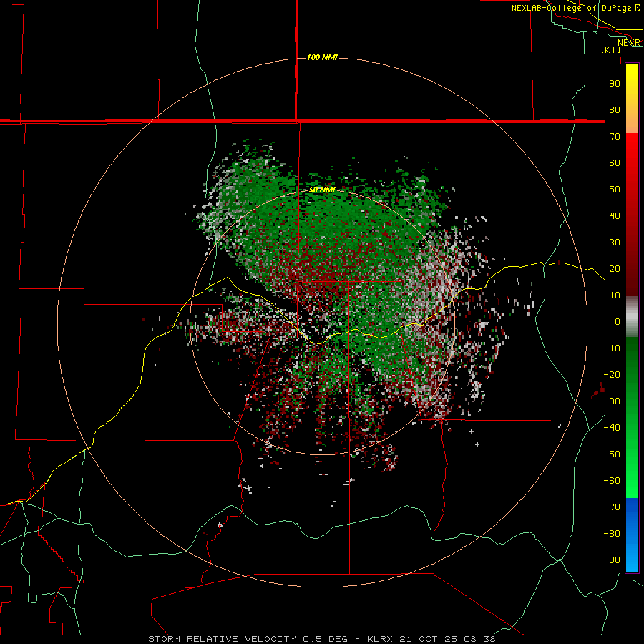Click the -60 value on the color scale
This screenshot has width=644, height=644.
point(612,481)
